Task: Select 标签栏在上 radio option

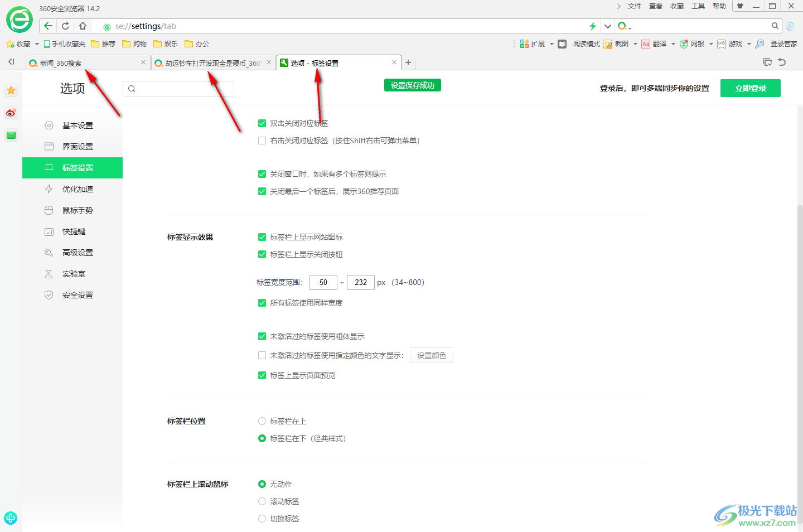Action: pos(262,421)
